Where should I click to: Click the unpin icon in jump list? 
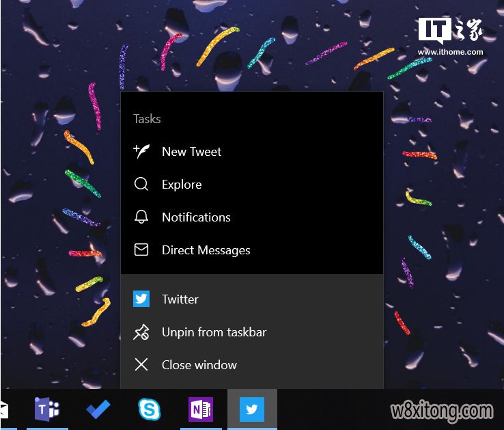[141, 332]
